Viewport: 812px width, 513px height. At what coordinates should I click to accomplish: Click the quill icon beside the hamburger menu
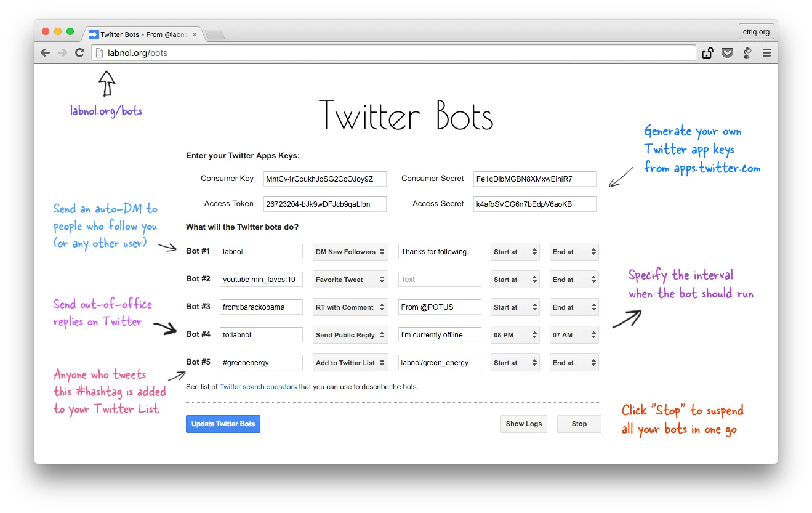coord(747,52)
